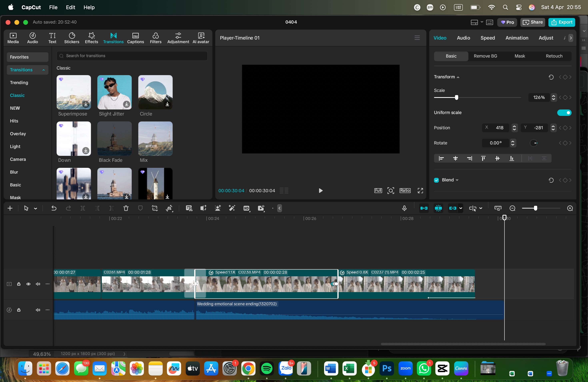This screenshot has height=382, width=588.
Task: Zoom out timeline with minus magnifier
Action: pos(512,208)
